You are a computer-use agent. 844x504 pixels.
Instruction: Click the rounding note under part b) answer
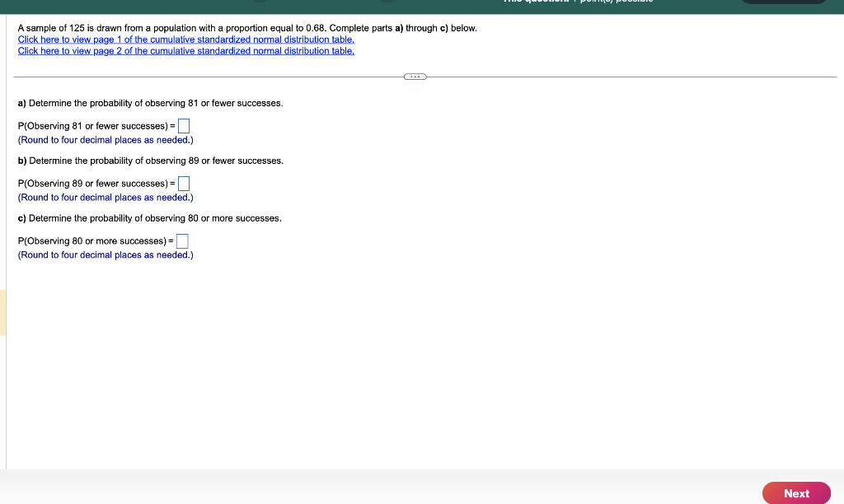(105, 198)
